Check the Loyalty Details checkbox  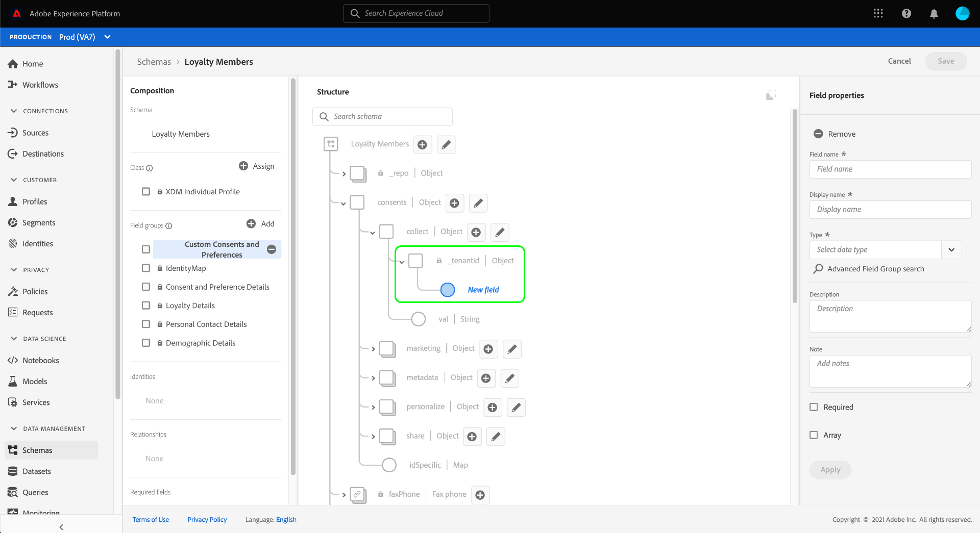click(146, 306)
